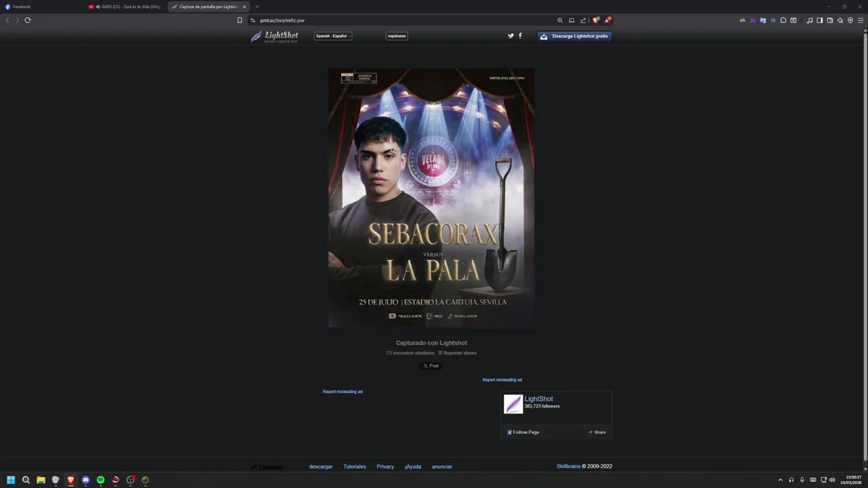
Task: Open the zoom magnifier icon in the address bar
Action: (560, 20)
